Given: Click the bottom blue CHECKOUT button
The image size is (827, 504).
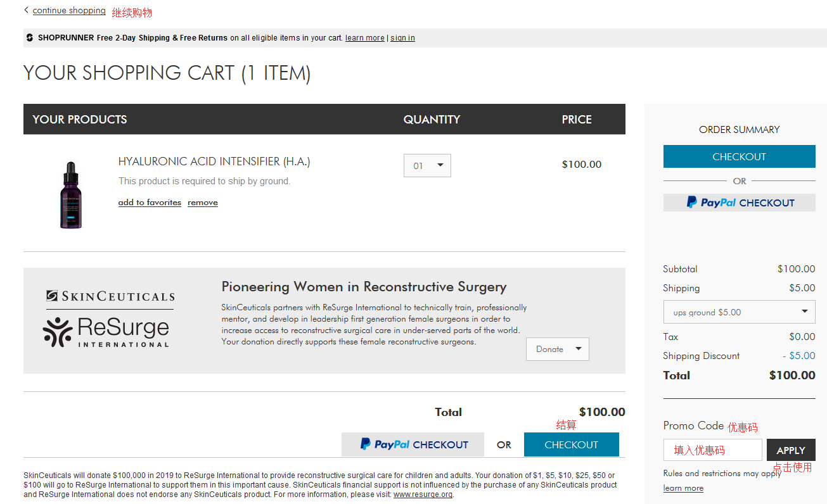Looking at the screenshot, I should pos(572,444).
